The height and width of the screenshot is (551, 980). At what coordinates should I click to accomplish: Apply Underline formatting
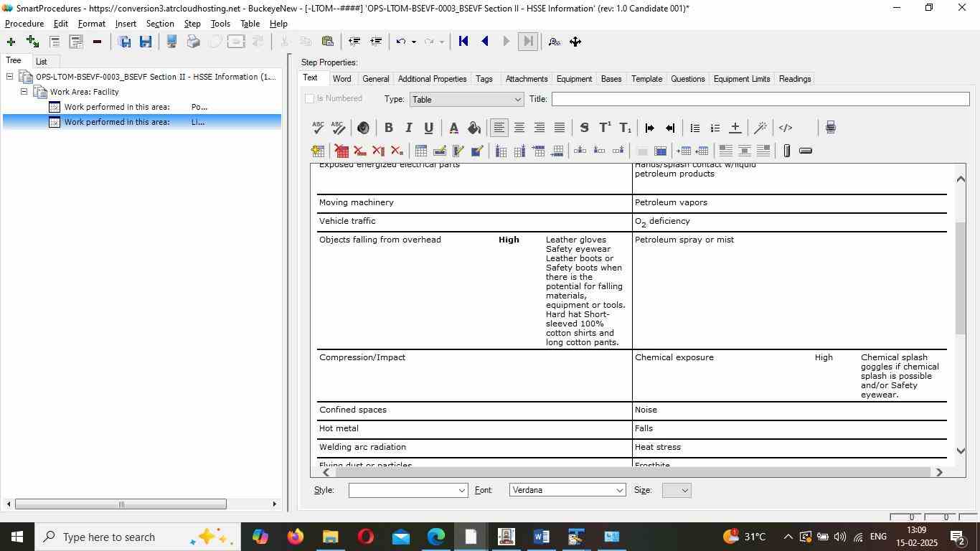pos(428,128)
